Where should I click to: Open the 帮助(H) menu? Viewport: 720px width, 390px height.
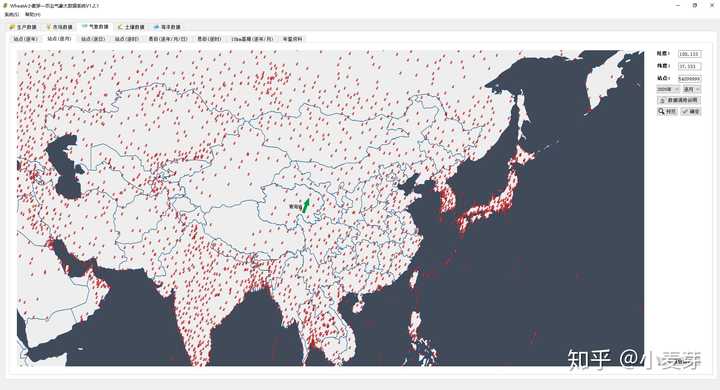33,15
